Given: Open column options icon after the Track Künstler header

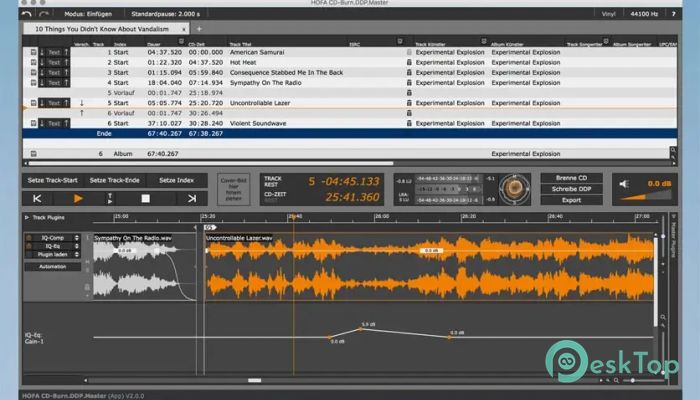Looking at the screenshot, I should coord(483,42).
